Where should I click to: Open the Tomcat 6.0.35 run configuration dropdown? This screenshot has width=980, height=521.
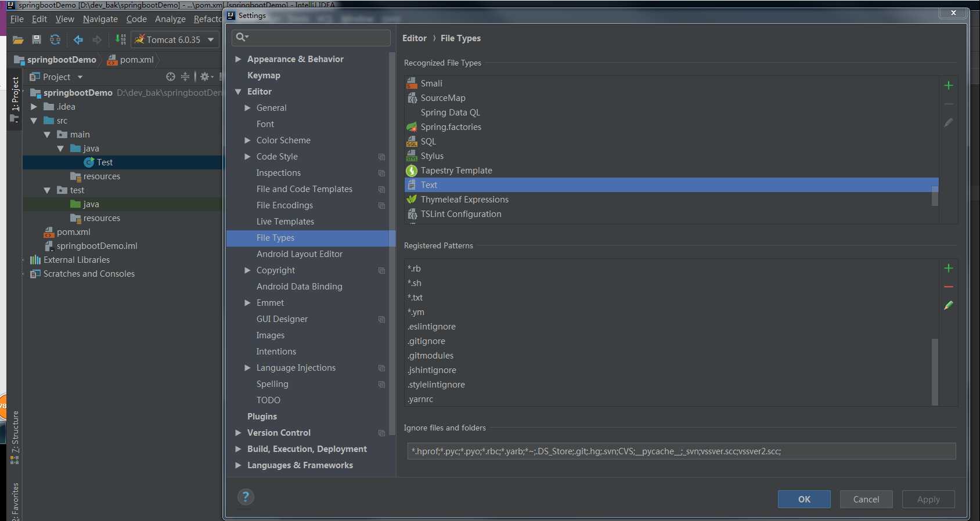click(175, 39)
